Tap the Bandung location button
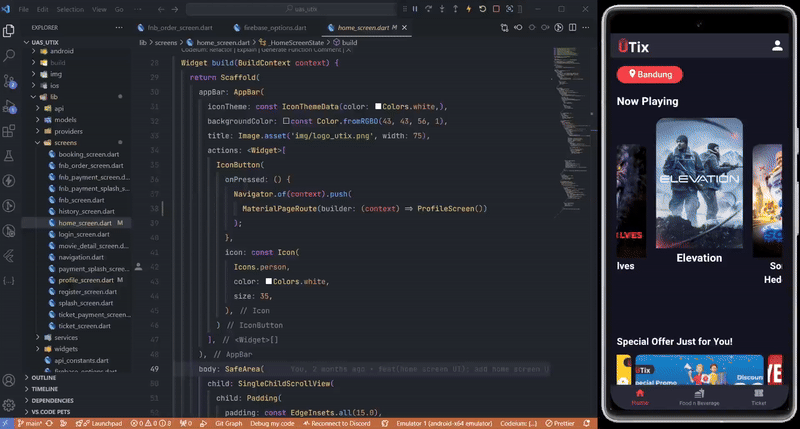Image resolution: width=800 pixels, height=429 pixels. (650, 75)
